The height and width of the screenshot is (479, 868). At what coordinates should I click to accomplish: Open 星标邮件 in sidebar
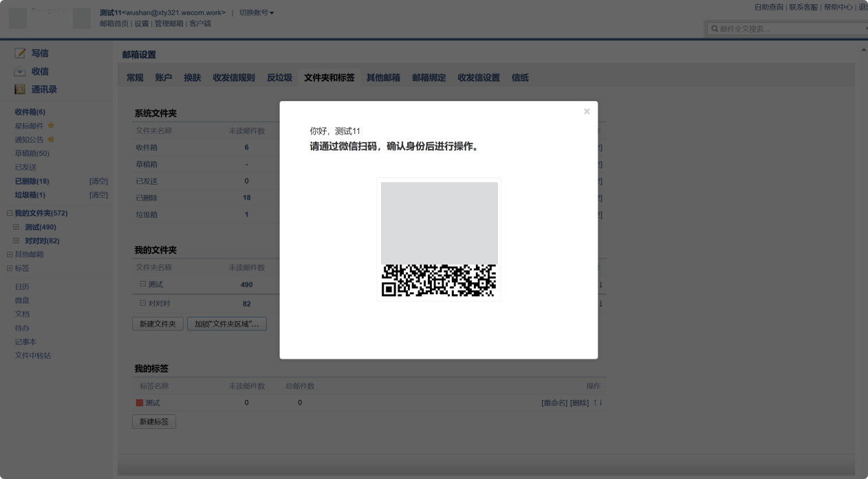[x=30, y=126]
